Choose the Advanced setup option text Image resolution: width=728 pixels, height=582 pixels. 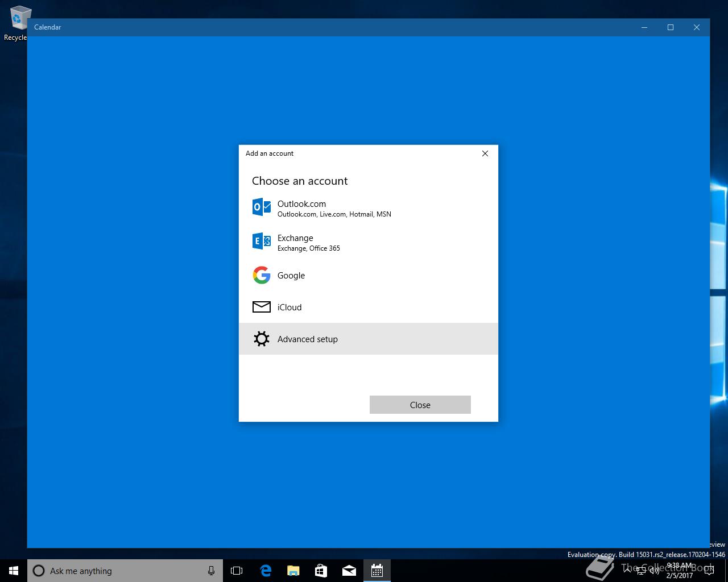pos(308,339)
